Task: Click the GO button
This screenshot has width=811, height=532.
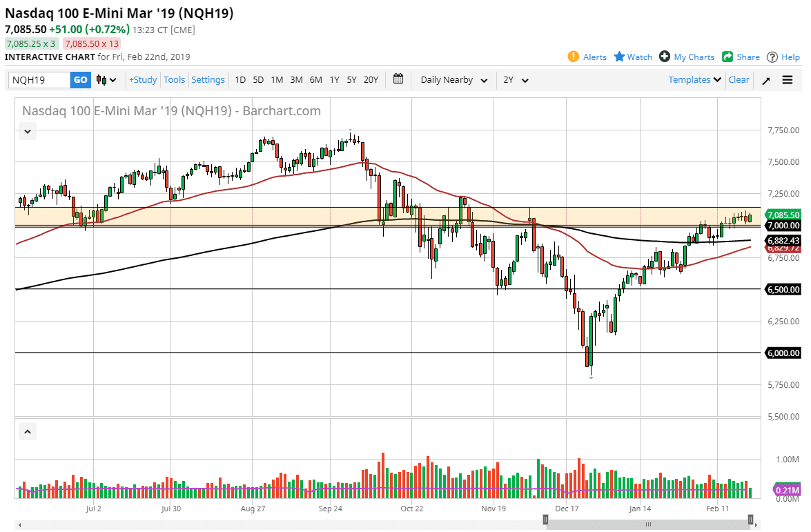Action: (79, 79)
